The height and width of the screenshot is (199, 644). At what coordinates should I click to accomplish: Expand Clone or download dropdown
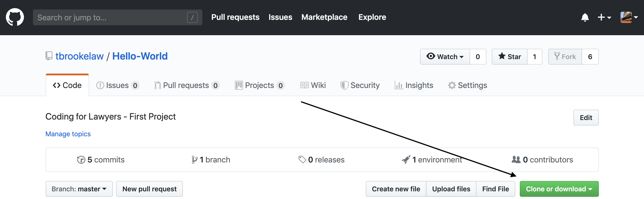(x=559, y=189)
